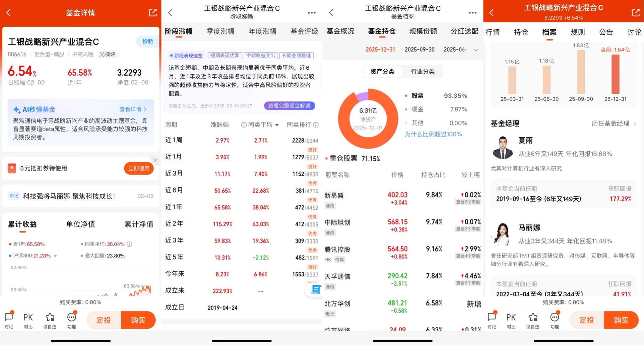This screenshot has height=345, width=644.
Task: Switch to 公告 tab
Action: coord(606,32)
